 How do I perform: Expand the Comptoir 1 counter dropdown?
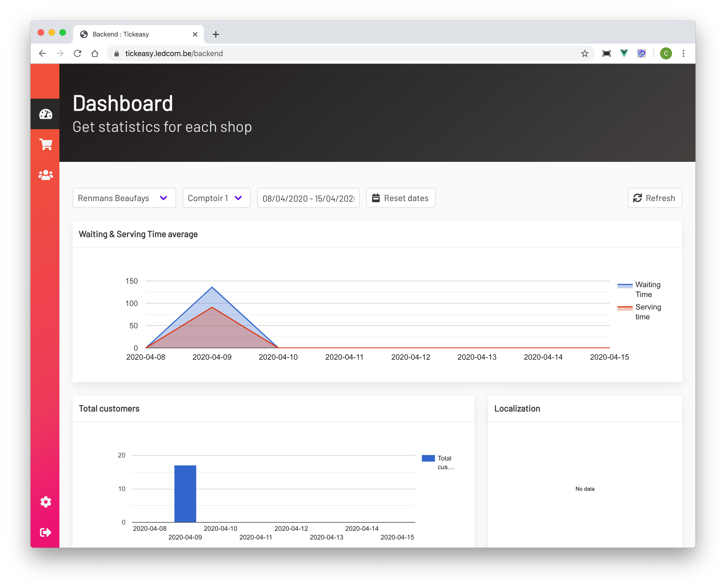[x=216, y=198]
